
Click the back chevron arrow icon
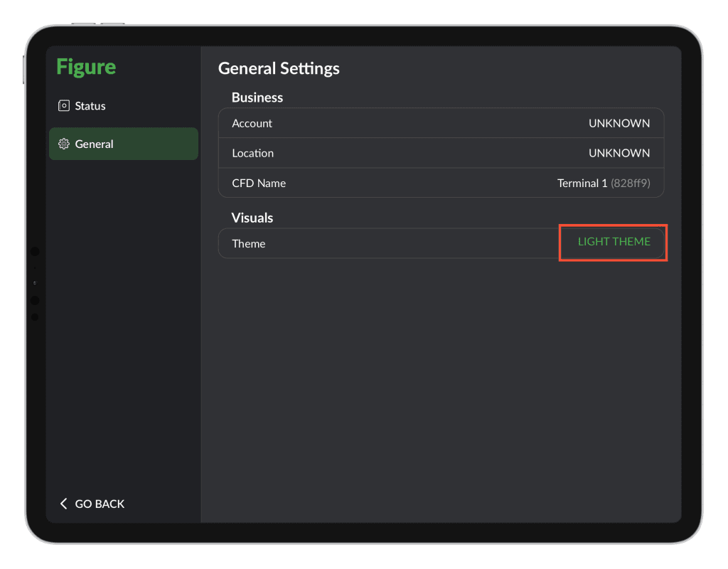pyautogui.click(x=63, y=504)
